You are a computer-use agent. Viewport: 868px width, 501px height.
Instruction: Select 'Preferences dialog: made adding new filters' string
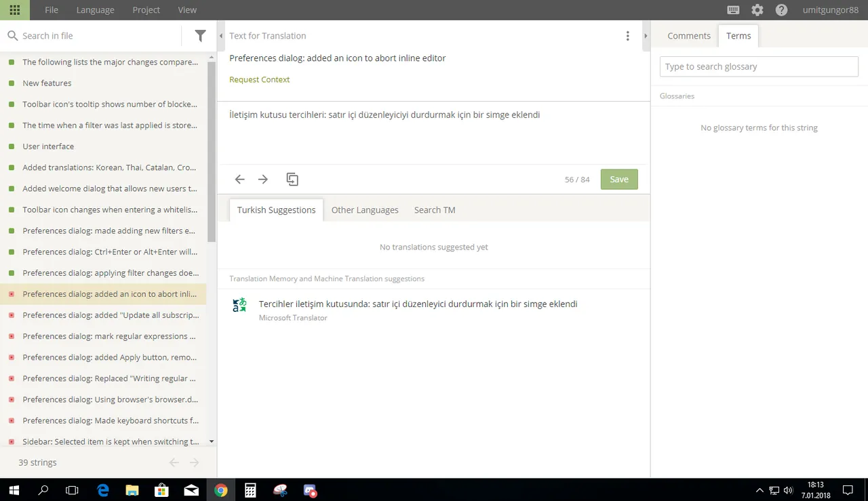[103, 231]
